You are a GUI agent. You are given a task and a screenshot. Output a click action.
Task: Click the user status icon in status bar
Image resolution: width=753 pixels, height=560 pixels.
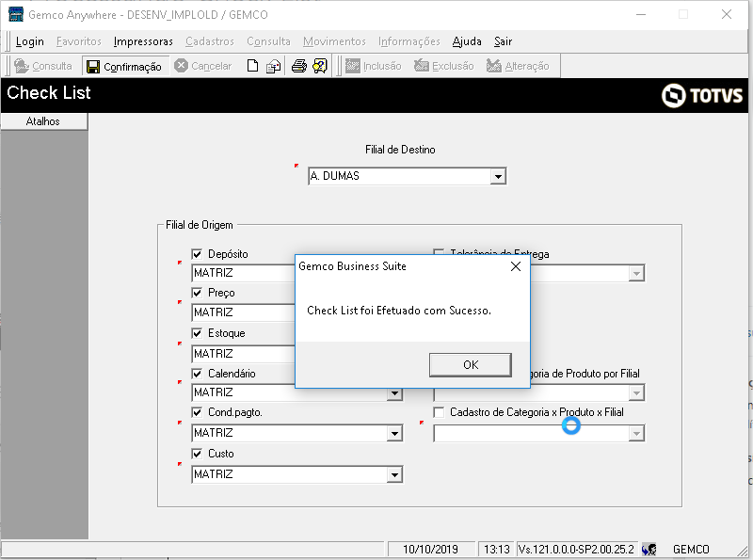[x=649, y=549]
